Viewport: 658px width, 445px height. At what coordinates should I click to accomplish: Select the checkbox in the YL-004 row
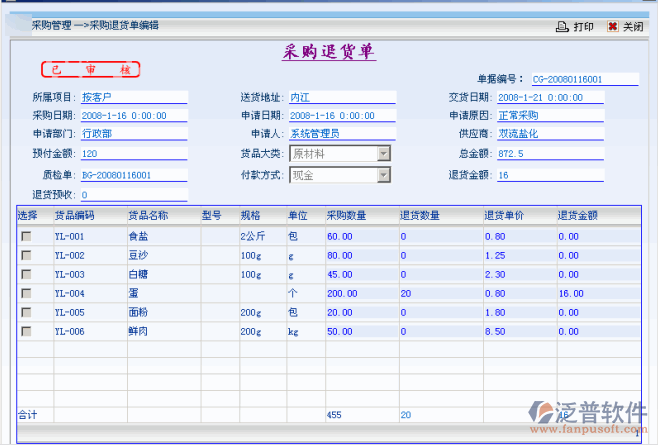click(26, 293)
